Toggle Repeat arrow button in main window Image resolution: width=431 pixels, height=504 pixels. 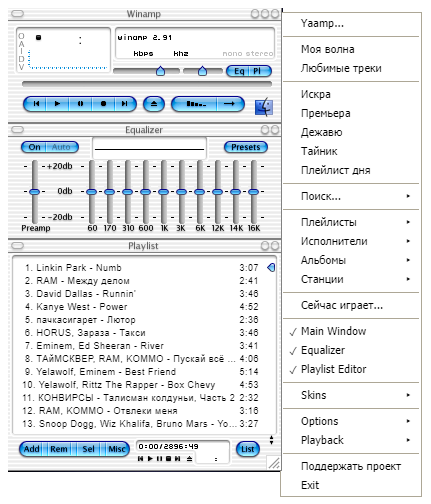click(x=230, y=104)
